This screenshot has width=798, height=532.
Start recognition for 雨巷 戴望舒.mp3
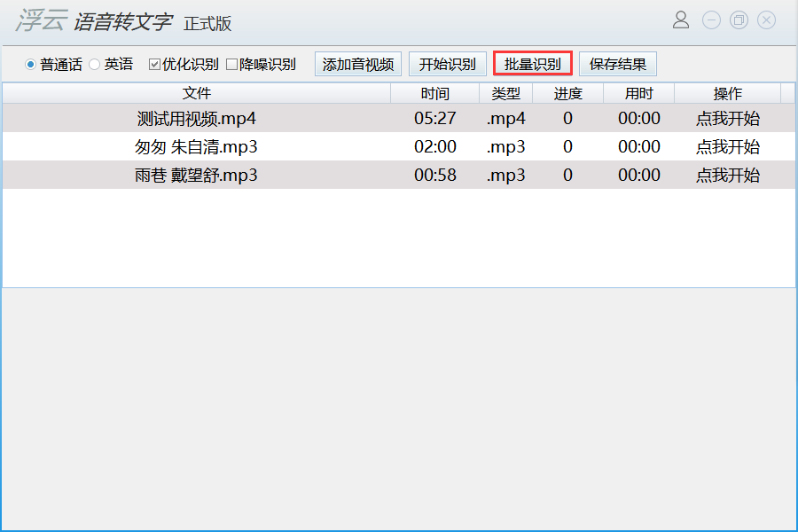pos(728,175)
